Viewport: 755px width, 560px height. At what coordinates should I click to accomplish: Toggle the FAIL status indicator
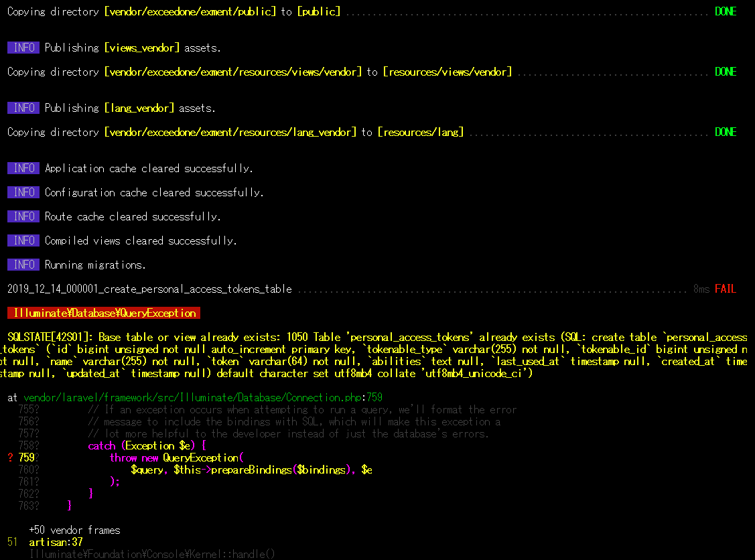[x=726, y=289]
